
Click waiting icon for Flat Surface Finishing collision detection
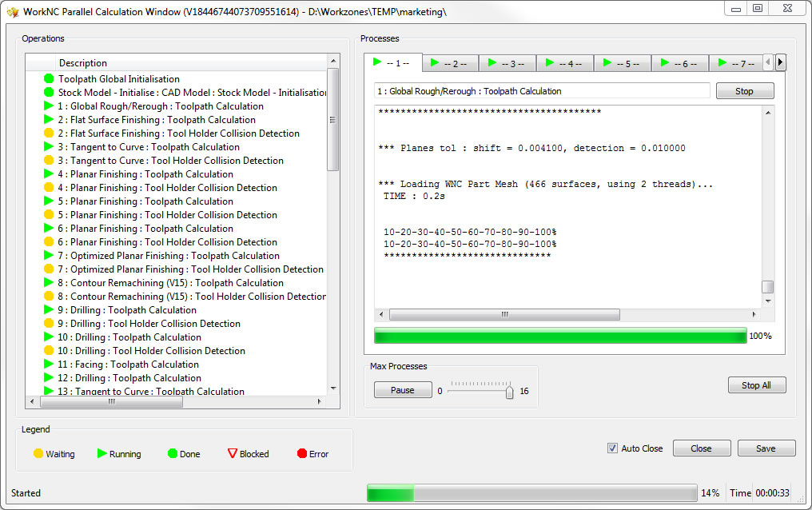tap(49, 133)
